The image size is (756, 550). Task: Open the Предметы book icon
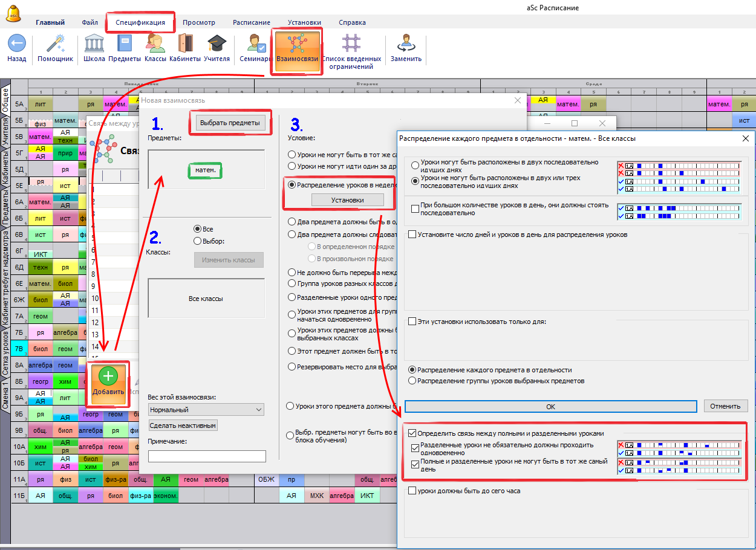click(125, 44)
